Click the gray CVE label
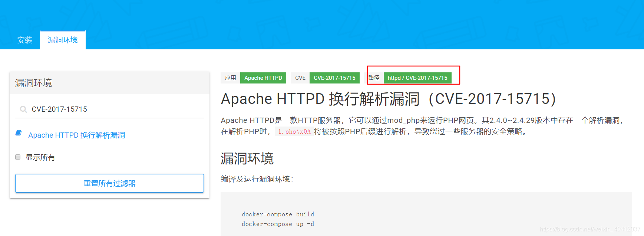Viewport: 644px width, 236px height. 300,78
